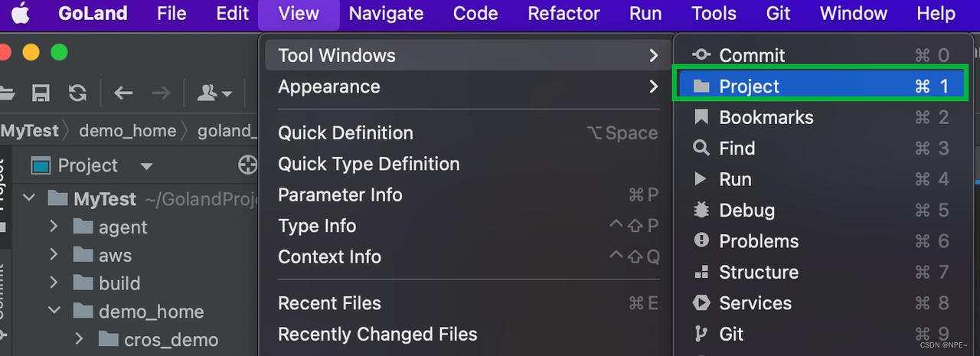Open the Project view dropdown arrow
Image resolution: width=980 pixels, height=356 pixels.
point(146,166)
